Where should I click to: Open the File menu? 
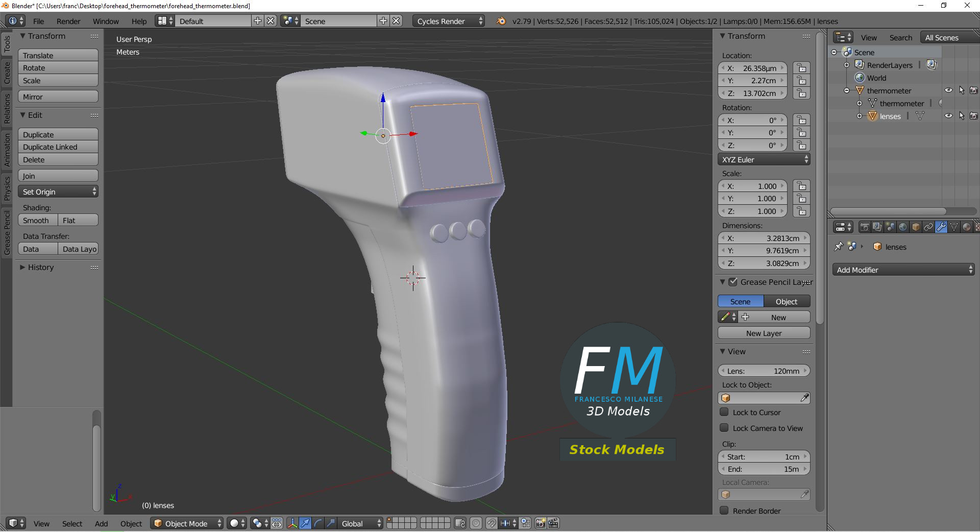pyautogui.click(x=38, y=21)
